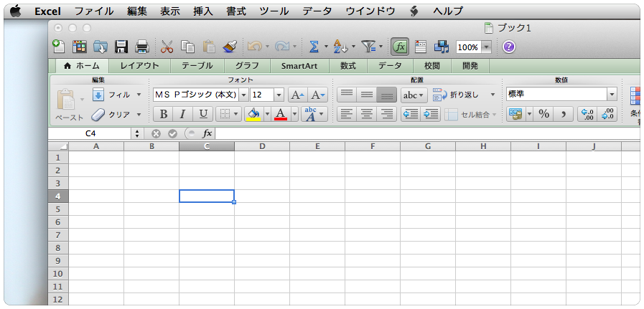Apply yellow fill color bucket

253,114
